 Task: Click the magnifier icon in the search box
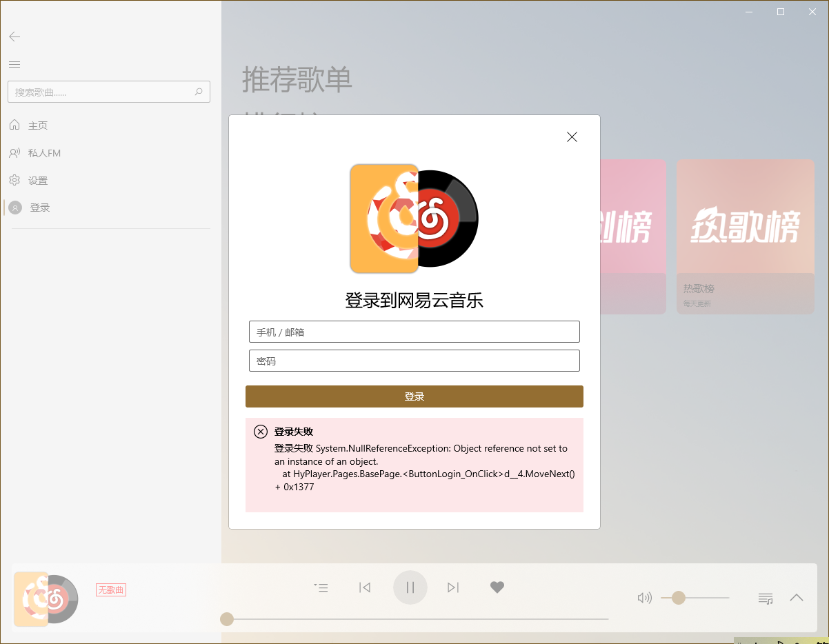click(198, 92)
